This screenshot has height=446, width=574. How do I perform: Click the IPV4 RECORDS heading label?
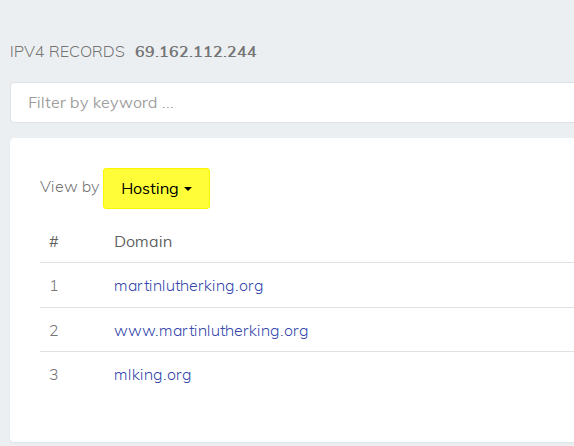click(67, 52)
